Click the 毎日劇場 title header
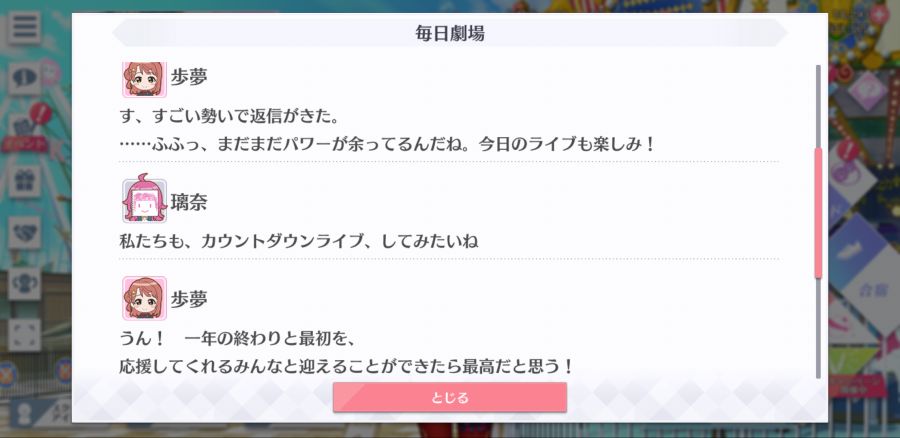The image size is (900, 438). (x=449, y=33)
